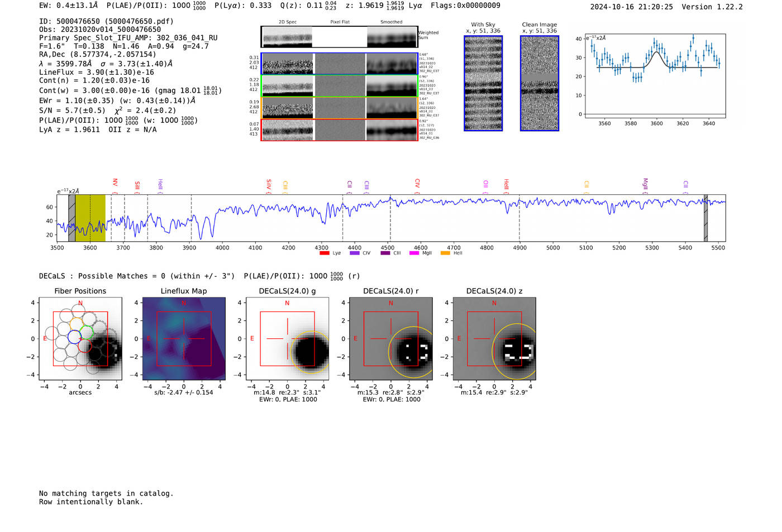Click the 'S/N = 5.7(±0.5)' line

point(108,110)
